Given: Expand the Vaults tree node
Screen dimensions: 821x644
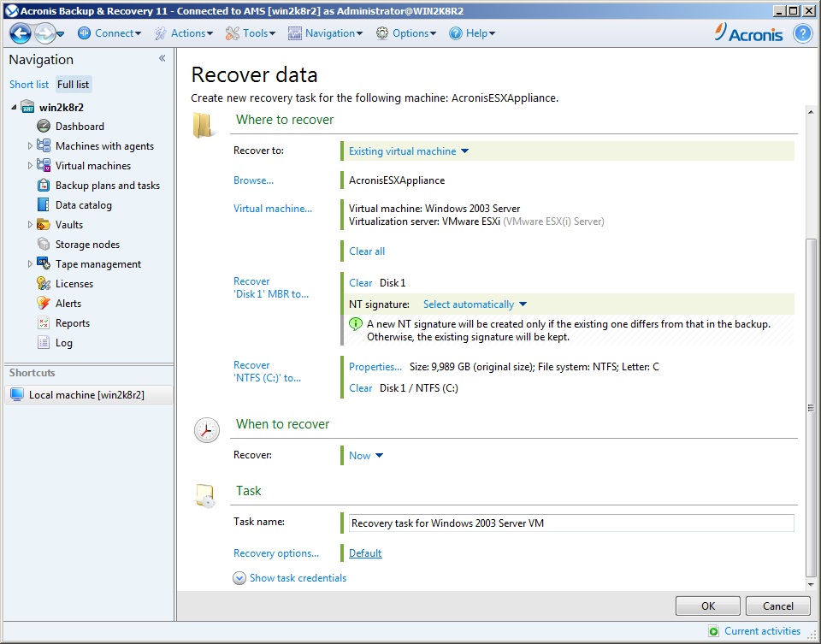Looking at the screenshot, I should click(x=30, y=225).
